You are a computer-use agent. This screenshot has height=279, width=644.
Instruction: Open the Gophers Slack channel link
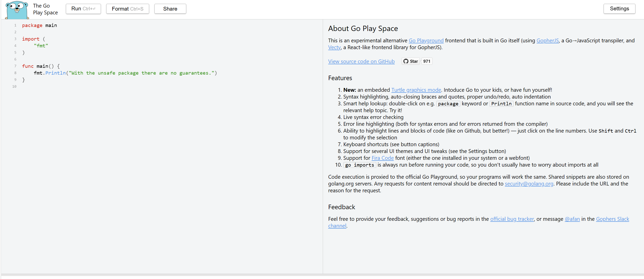tap(612, 219)
